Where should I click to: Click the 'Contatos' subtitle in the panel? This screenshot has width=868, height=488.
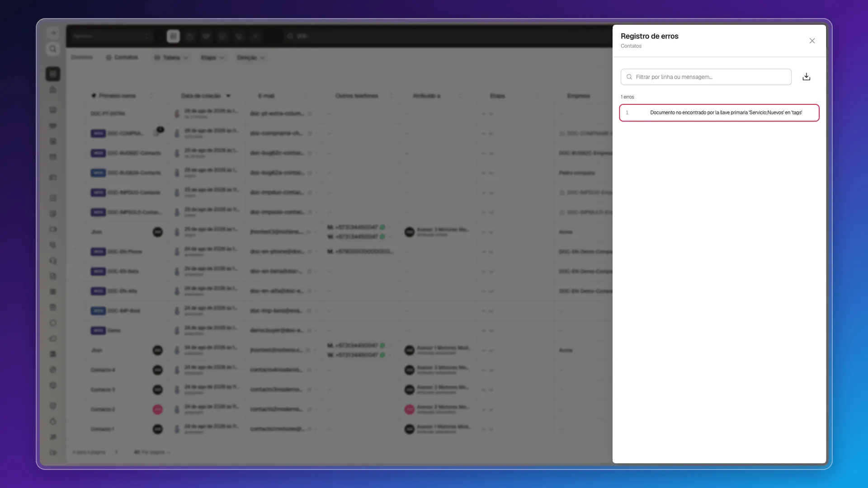631,46
